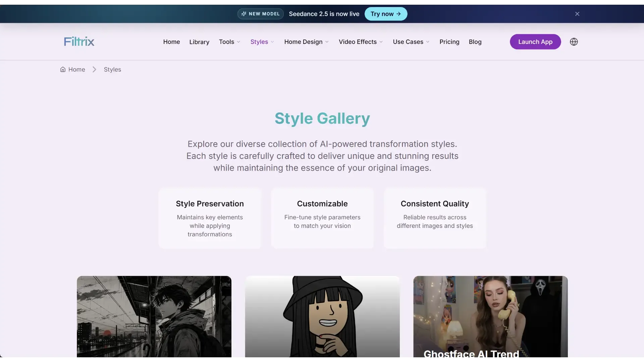Open the cartoon girl with hat thumbnail
The image size is (644, 362).
pyautogui.click(x=322, y=316)
